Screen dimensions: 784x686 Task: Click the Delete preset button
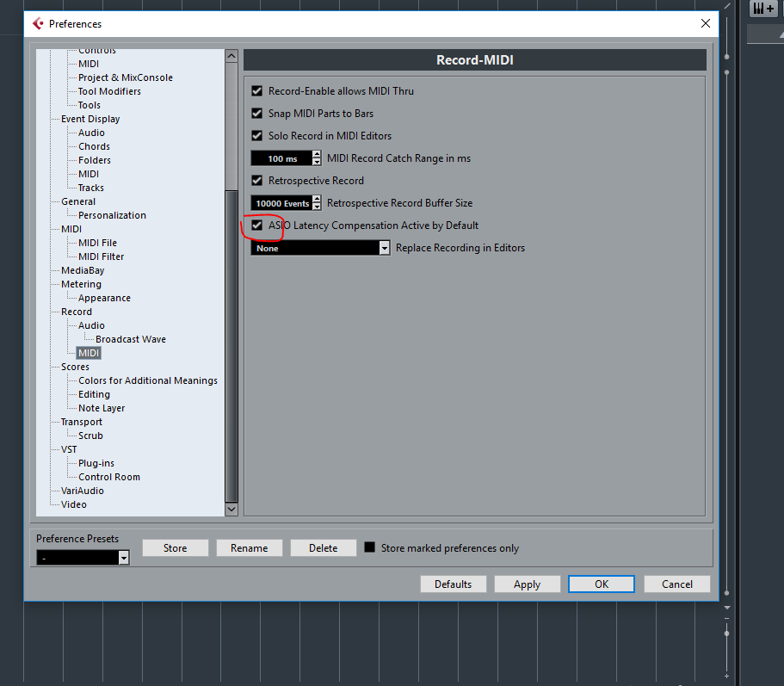[323, 548]
